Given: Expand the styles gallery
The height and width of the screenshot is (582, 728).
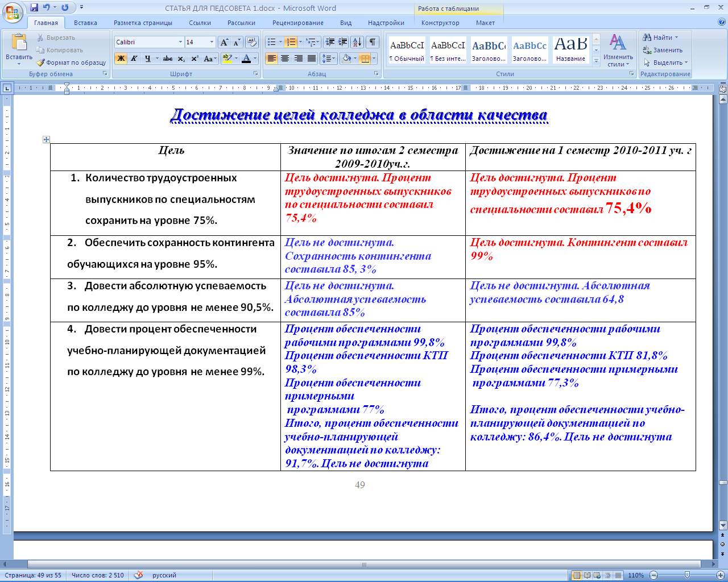Looking at the screenshot, I should 596,61.
